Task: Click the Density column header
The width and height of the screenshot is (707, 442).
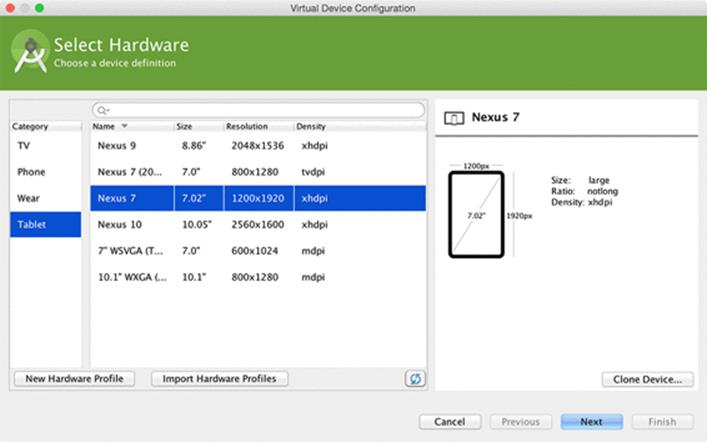Action: 360,126
